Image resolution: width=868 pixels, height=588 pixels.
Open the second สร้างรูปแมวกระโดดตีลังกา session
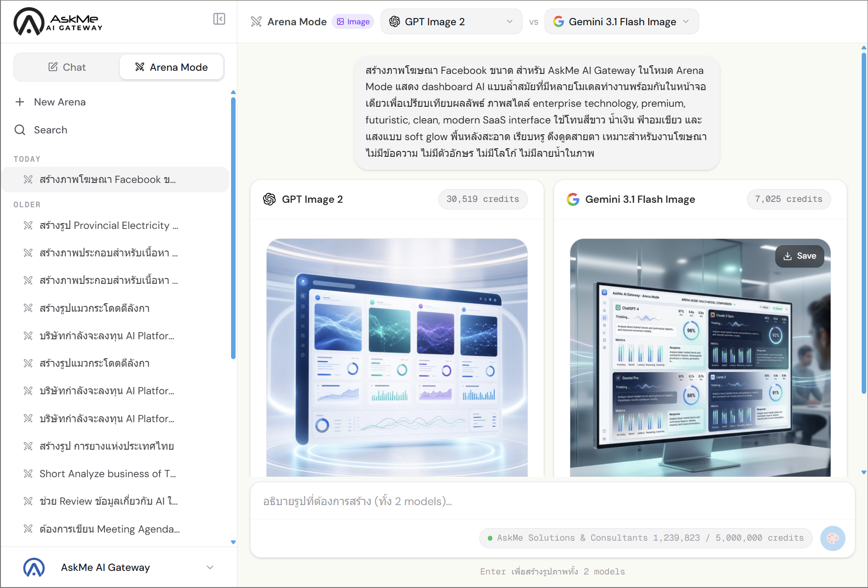[115, 363]
